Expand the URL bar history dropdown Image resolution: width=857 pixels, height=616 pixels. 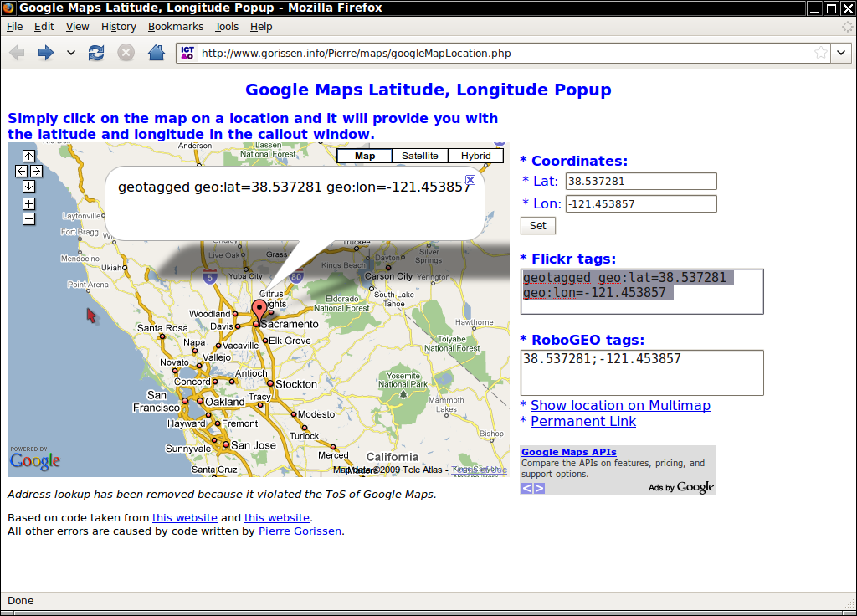pos(841,53)
